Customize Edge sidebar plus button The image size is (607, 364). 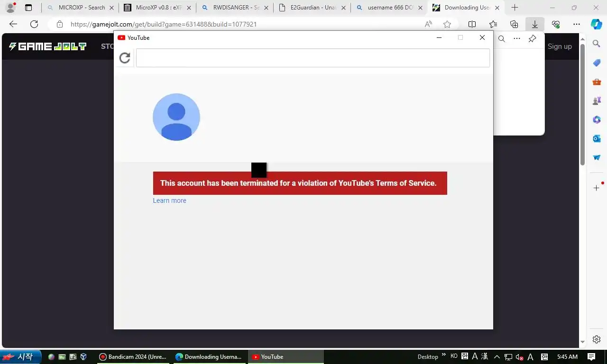click(597, 188)
